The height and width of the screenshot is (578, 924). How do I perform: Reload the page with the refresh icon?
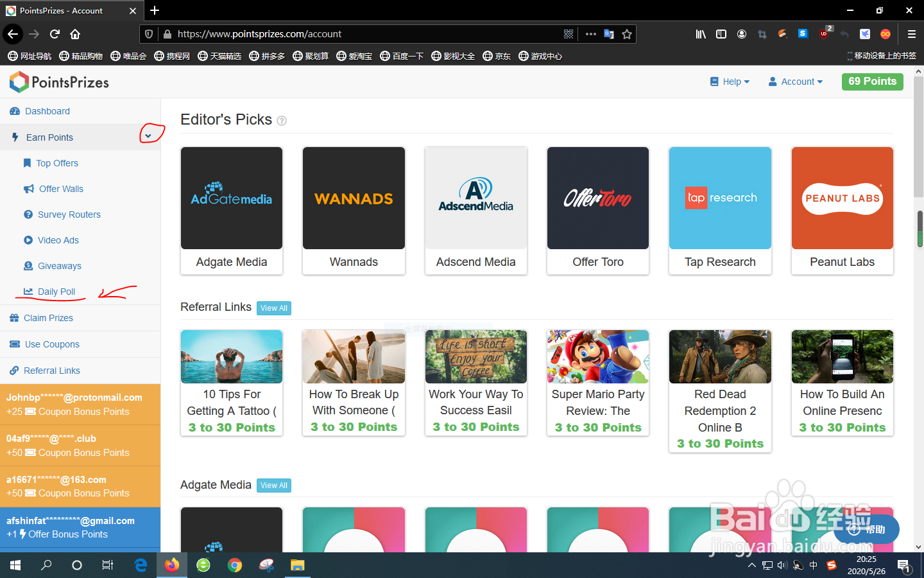(x=55, y=34)
